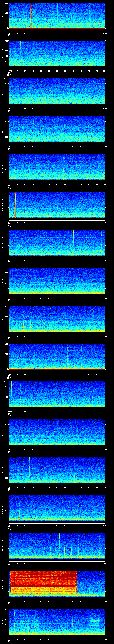Image resolution: width=114 pixels, height=644 pixels.
Task: Click the "8:25:00" start time label
Action: click(x=9, y=374)
